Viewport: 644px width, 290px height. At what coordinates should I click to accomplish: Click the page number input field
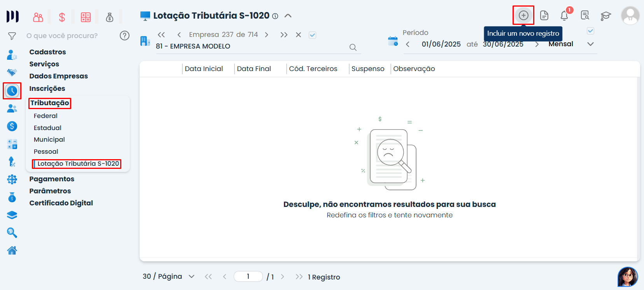[x=248, y=276]
